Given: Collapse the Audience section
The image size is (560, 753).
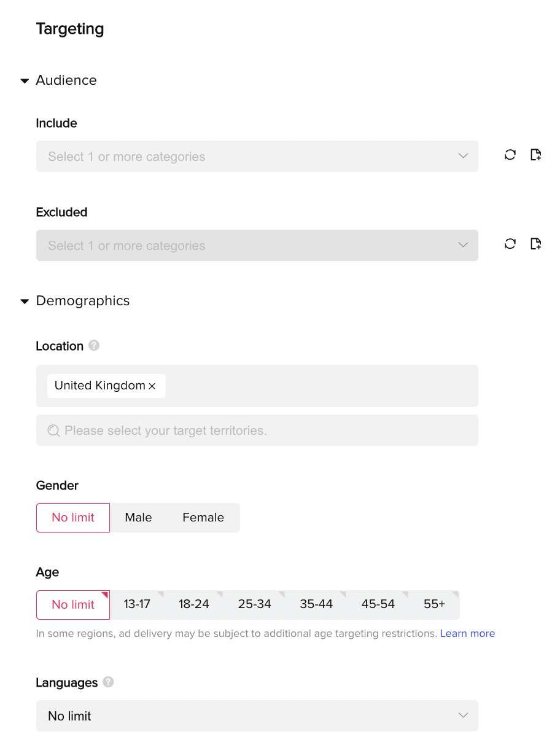Looking at the screenshot, I should (25, 80).
